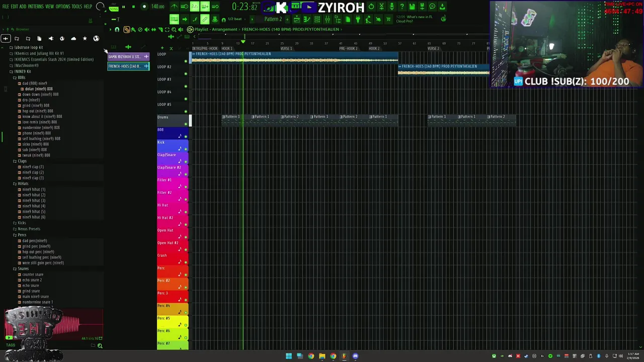Screen dimensions: 644x362
Task: Collapse the Claps folder
Action: [20, 161]
